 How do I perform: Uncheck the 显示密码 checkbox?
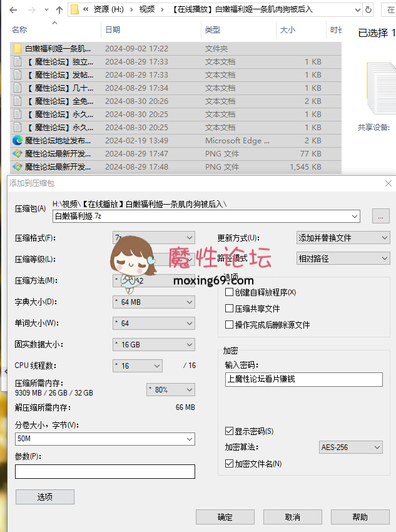click(x=230, y=431)
